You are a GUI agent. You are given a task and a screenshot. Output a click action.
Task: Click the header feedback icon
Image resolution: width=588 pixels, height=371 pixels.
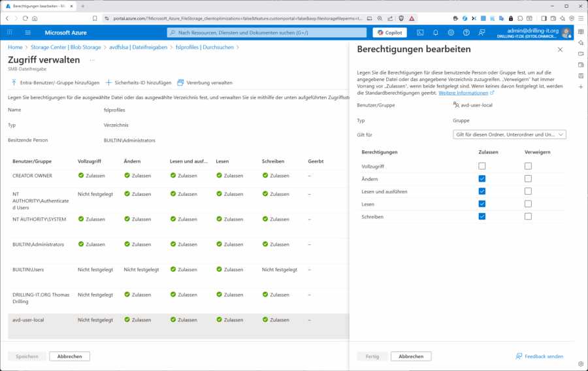pos(482,33)
